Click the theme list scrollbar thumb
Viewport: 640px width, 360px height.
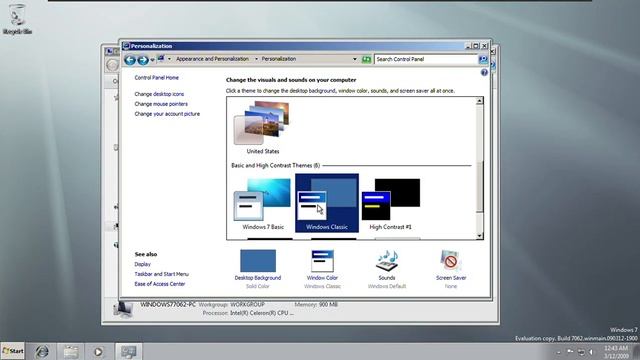(x=480, y=187)
